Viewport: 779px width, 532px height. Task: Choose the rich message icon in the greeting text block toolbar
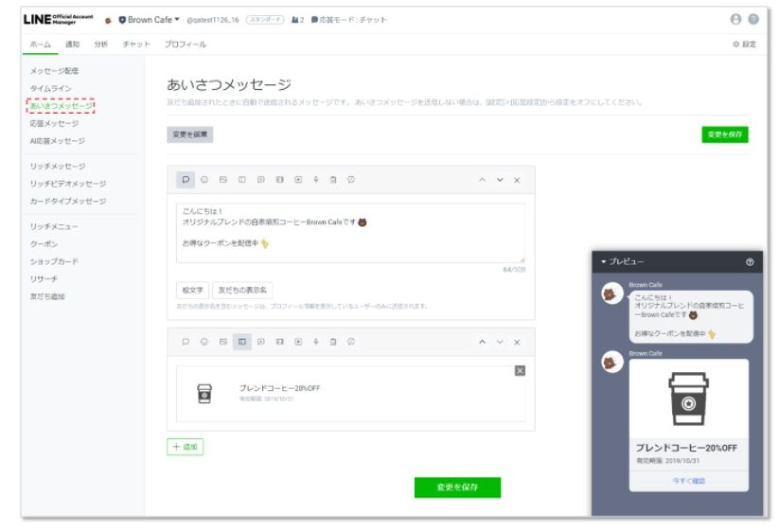pyautogui.click(x=261, y=180)
